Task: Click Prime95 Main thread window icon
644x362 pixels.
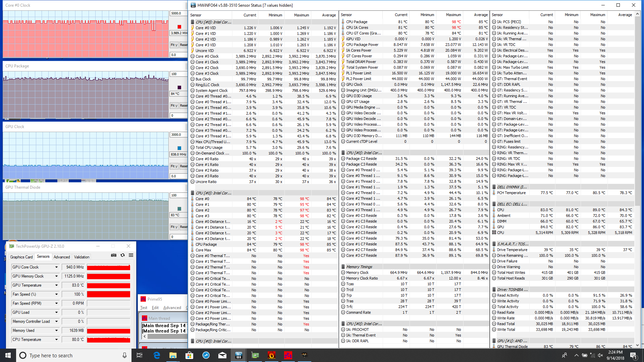Action: click(x=145, y=318)
